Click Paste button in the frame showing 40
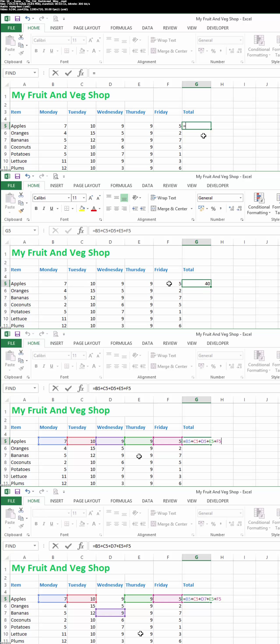 coord(10,201)
